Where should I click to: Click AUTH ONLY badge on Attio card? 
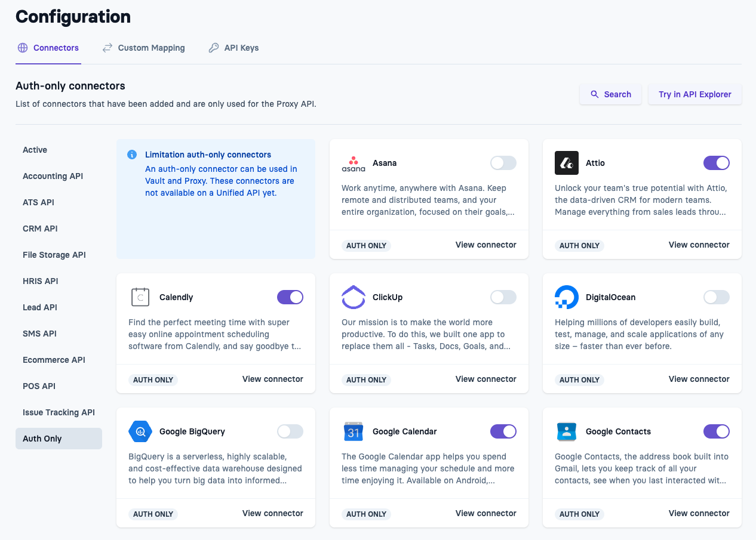pos(579,245)
